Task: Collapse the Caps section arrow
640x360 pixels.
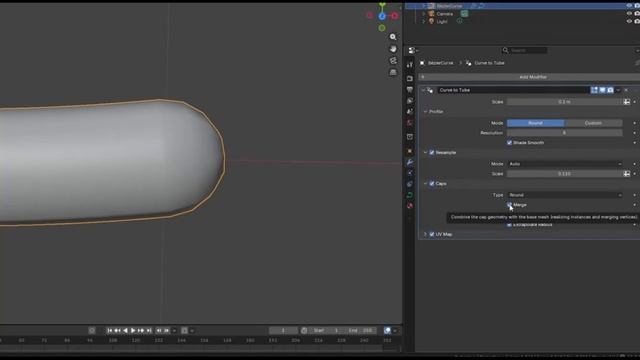Action: [x=425, y=184]
